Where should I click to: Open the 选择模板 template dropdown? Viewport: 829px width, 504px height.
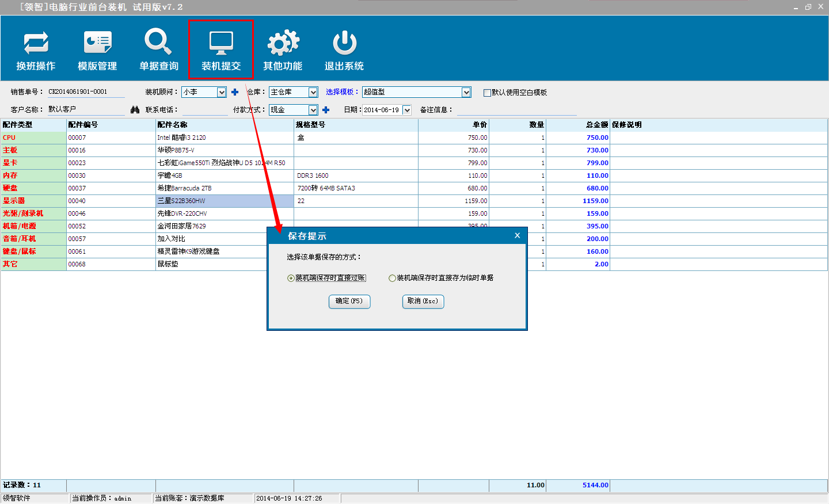466,92
